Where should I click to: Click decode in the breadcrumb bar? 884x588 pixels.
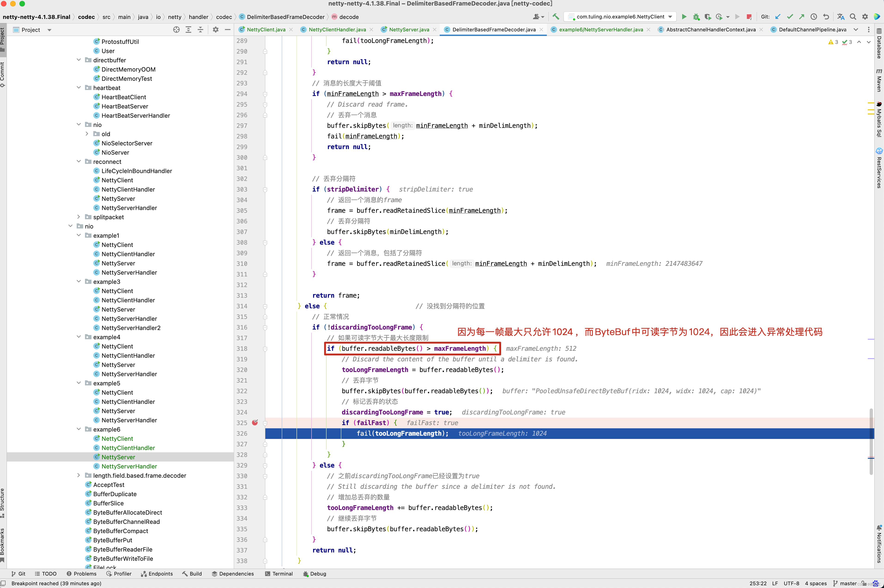pyautogui.click(x=349, y=17)
